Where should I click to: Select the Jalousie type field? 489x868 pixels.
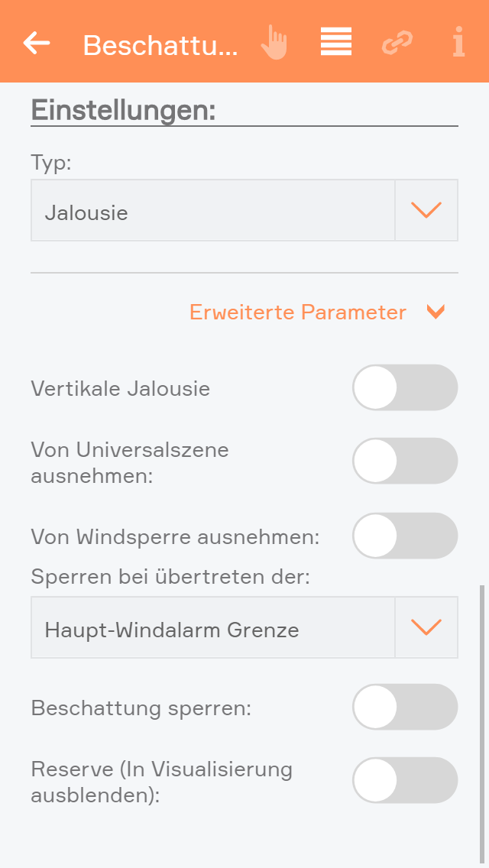(x=212, y=211)
